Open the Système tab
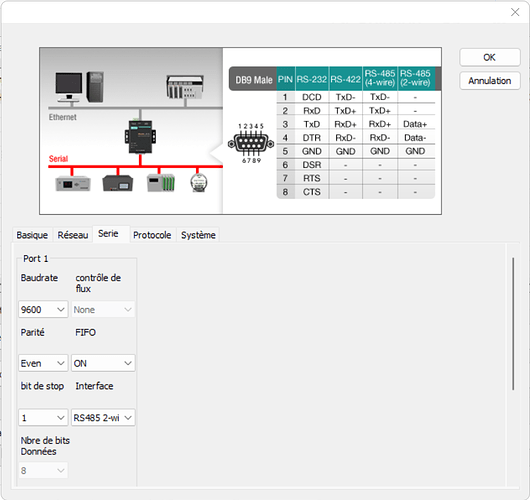Image resolution: width=530 pixels, height=500 pixels. click(x=198, y=235)
